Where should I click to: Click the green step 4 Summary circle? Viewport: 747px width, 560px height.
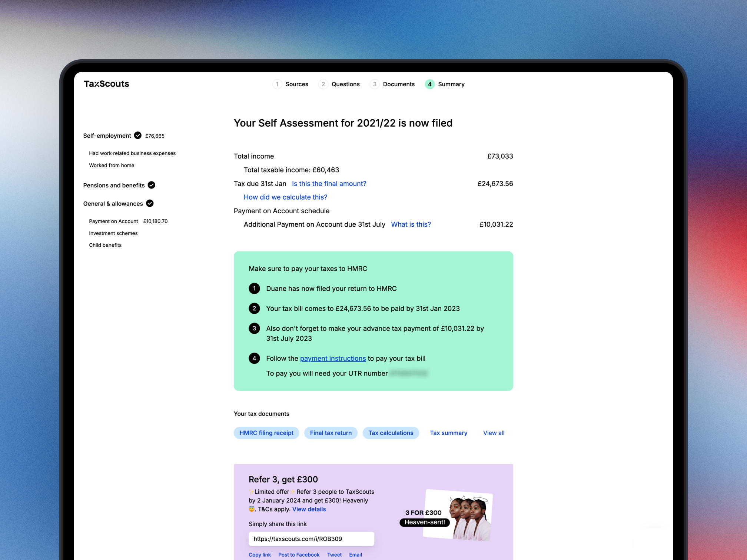[429, 84]
